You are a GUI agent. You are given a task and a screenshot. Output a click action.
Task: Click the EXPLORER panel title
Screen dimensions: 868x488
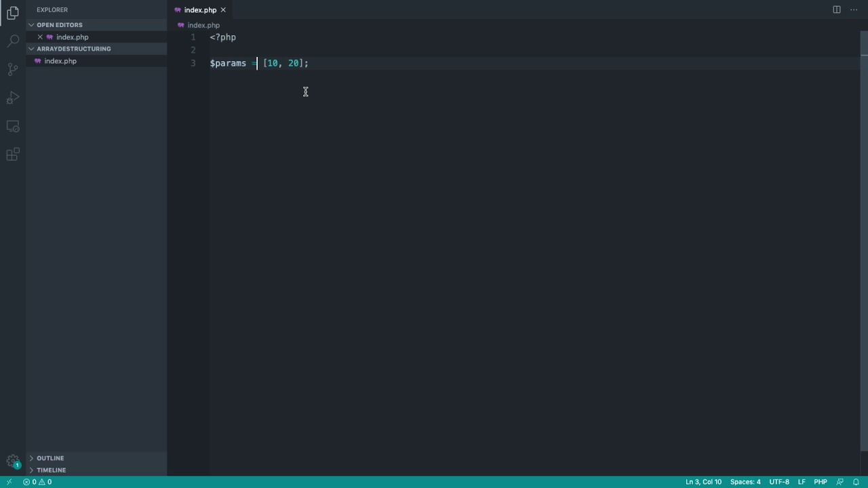[x=52, y=9]
